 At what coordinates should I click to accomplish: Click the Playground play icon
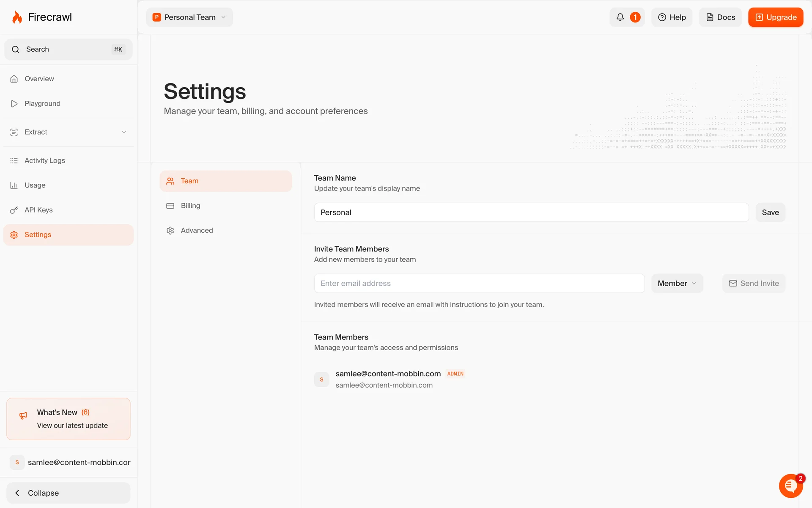click(x=14, y=104)
